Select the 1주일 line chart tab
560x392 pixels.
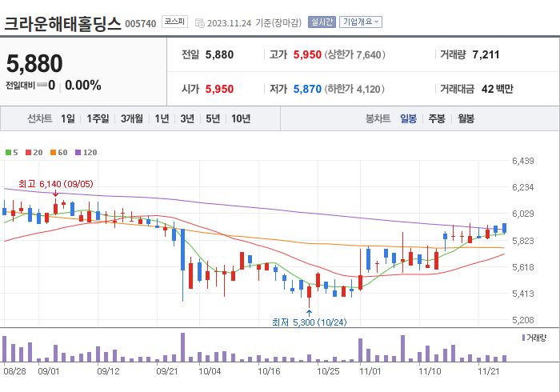(x=98, y=118)
